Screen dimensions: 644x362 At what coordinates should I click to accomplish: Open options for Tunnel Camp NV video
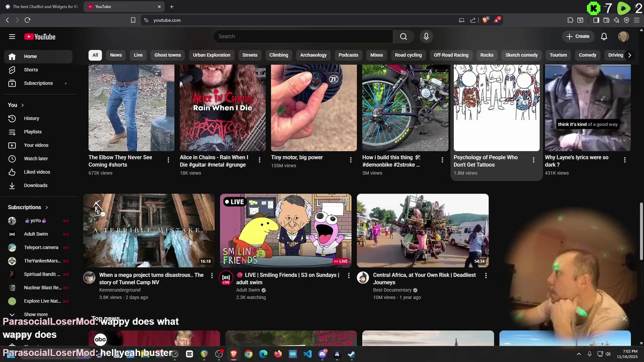pyautogui.click(x=212, y=276)
